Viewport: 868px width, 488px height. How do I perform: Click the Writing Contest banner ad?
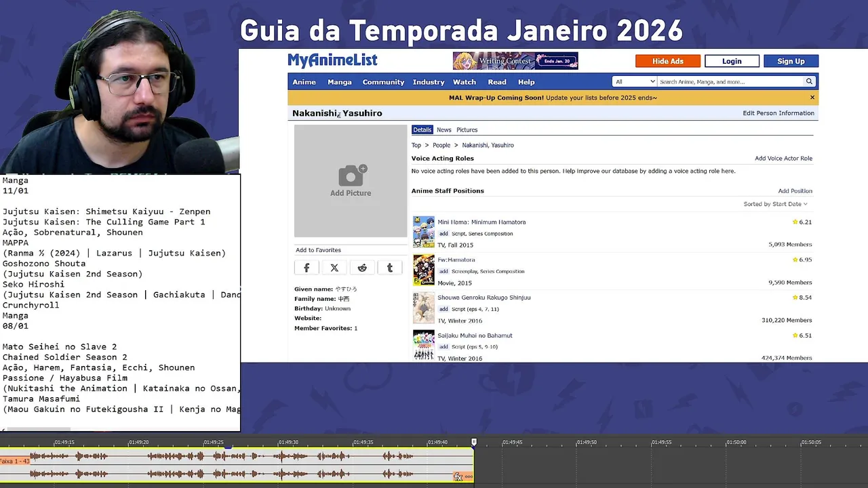515,61
